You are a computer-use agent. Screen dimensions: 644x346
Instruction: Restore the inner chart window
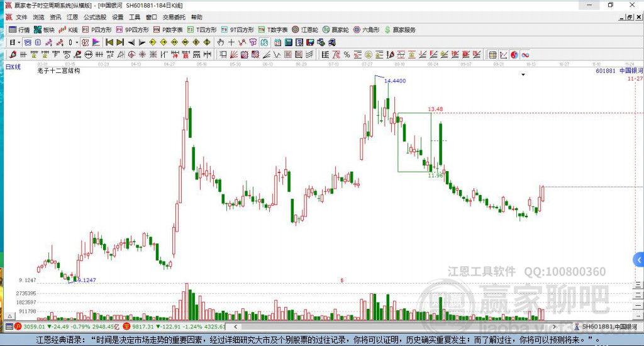(x=630, y=17)
